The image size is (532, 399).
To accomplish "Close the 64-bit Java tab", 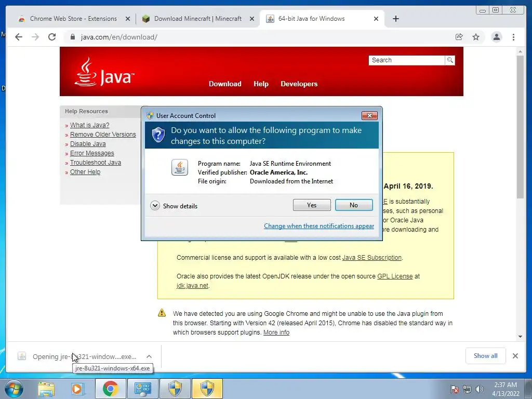I will click(x=376, y=19).
